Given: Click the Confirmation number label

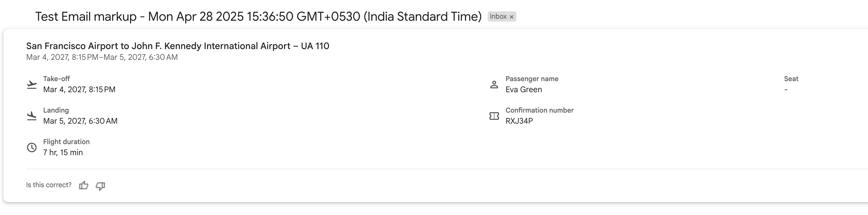Looking at the screenshot, I should point(539,110).
